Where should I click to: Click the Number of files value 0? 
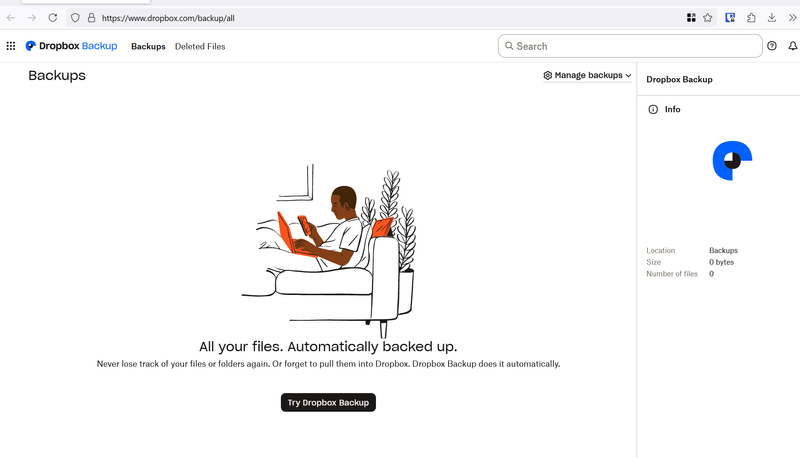pos(711,274)
